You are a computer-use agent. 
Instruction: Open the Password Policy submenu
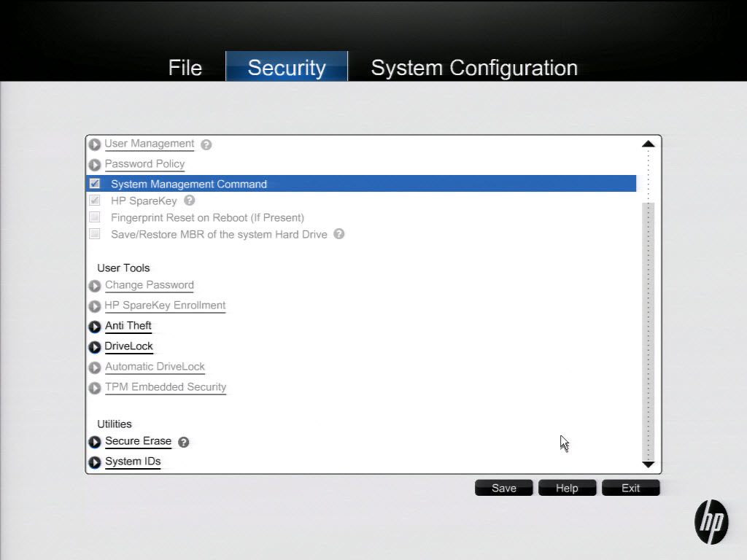tap(144, 164)
